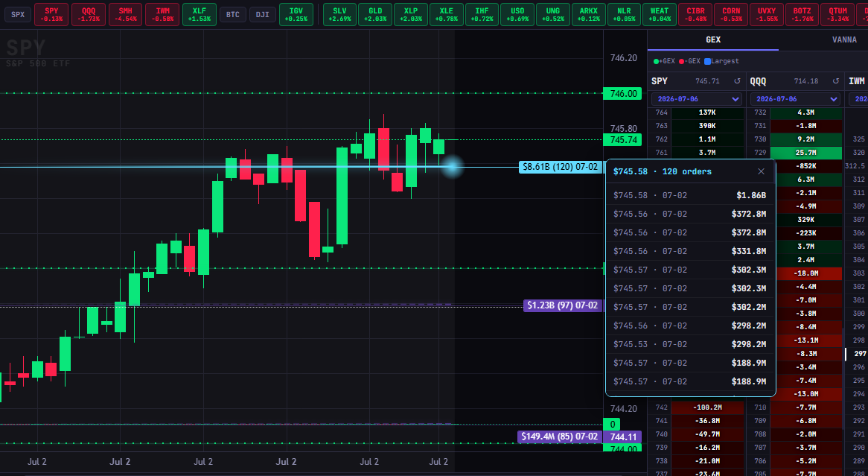Toggle the -GEX legend item

pyautogui.click(x=689, y=62)
